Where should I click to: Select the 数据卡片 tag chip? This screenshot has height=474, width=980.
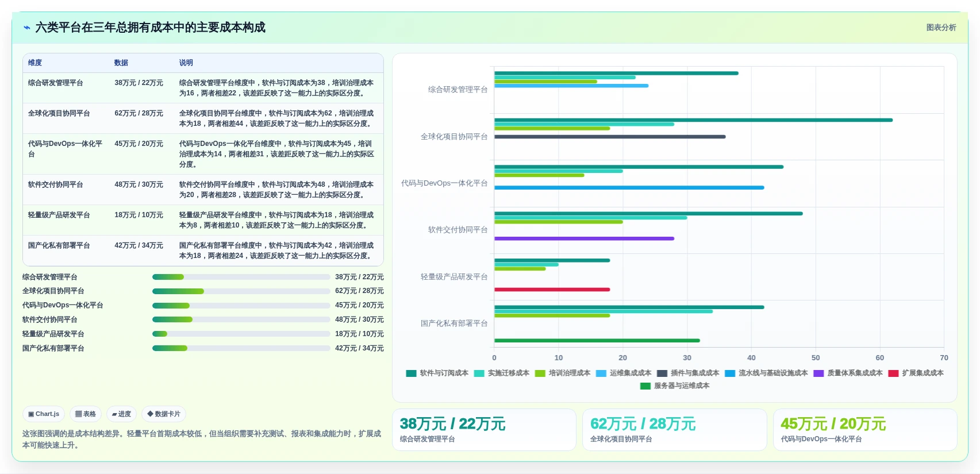[164, 414]
